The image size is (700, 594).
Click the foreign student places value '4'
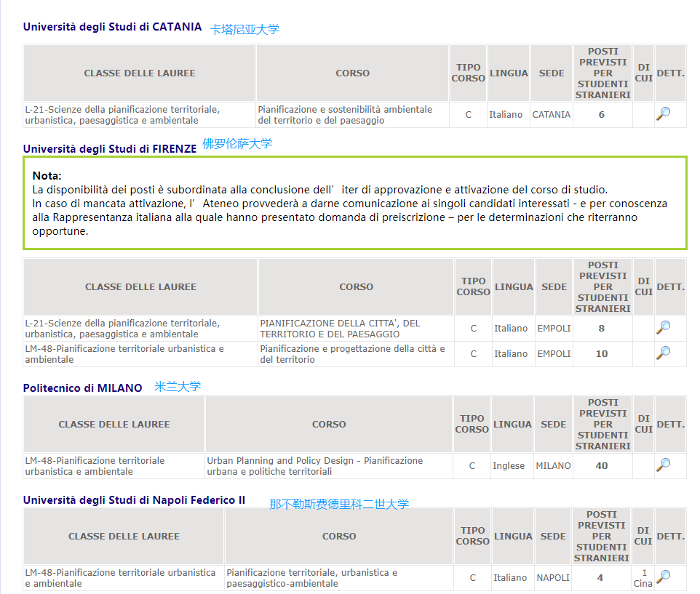(600, 577)
